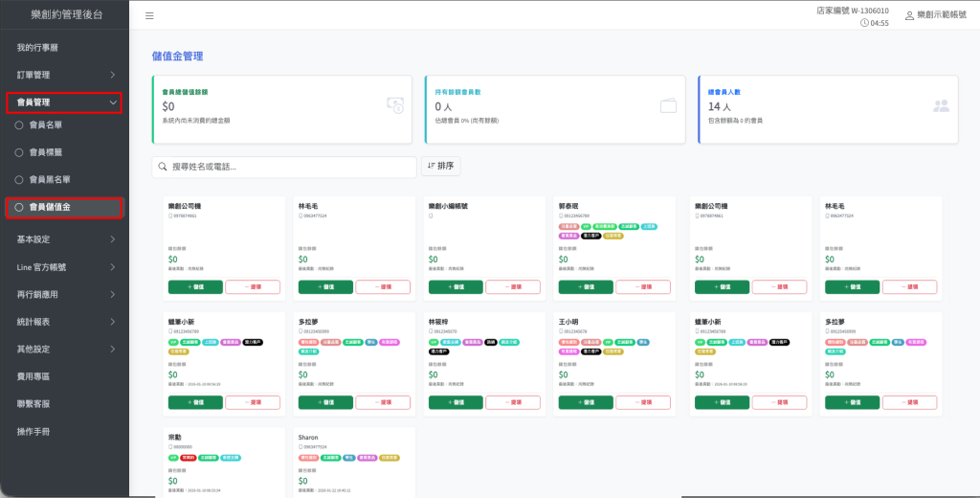
Task: Click the phone icon on 郭泰珉's card
Action: tap(560, 216)
